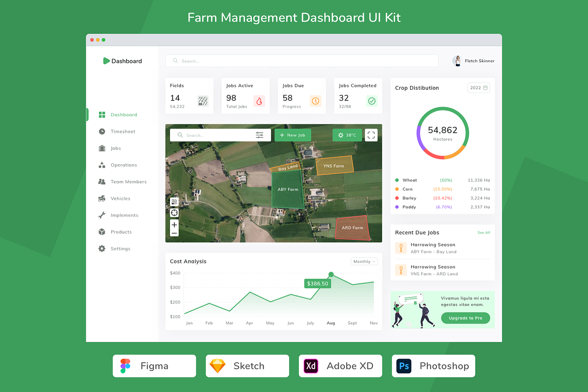Click the map Search input field
This screenshot has width=588, height=392.
pyautogui.click(x=220, y=135)
